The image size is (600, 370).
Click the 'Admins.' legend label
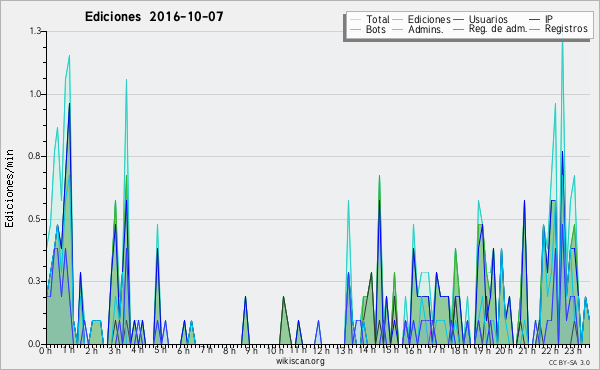coord(426,29)
